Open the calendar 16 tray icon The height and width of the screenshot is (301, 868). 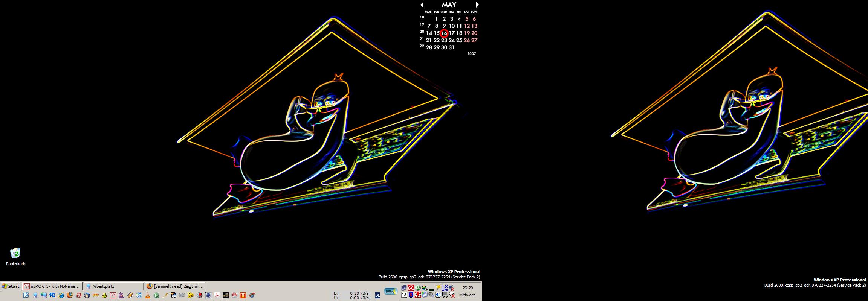(x=404, y=295)
